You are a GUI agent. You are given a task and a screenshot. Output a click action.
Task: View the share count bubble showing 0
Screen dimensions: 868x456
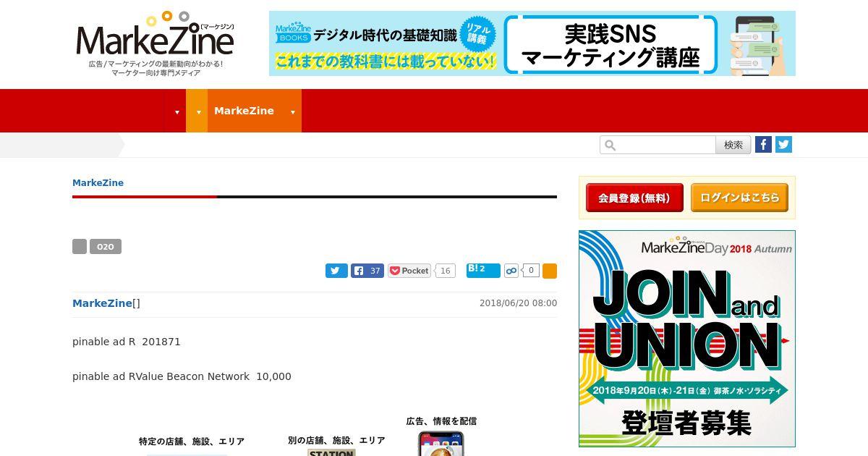[531, 271]
